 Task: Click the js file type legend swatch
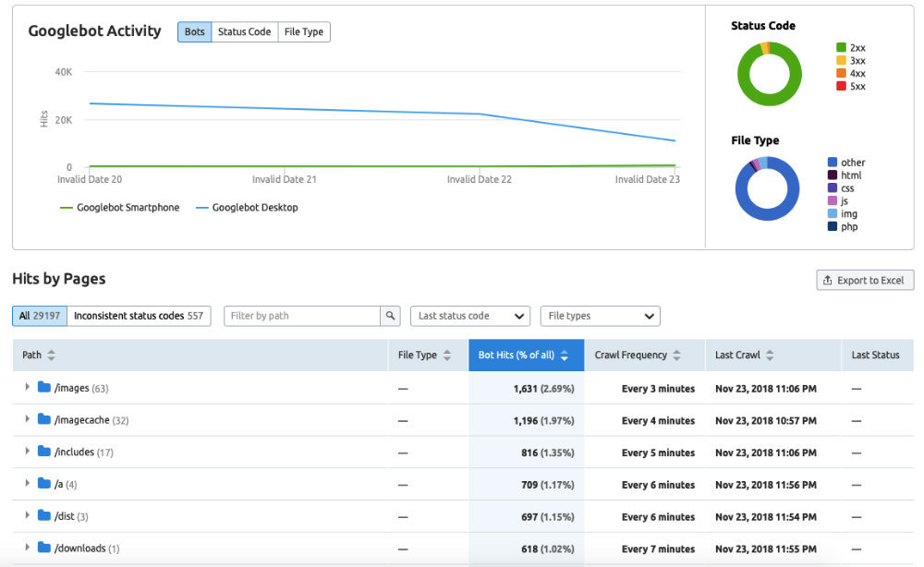[833, 200]
